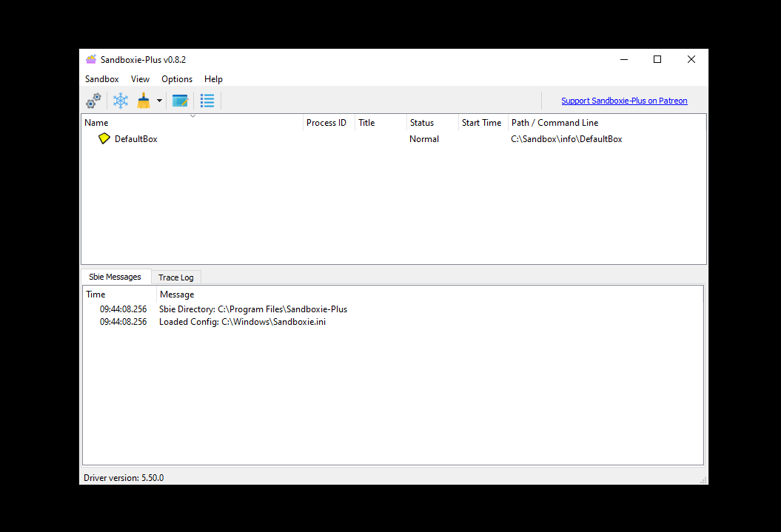This screenshot has width=781, height=532.
Task: Select the DefaultBox yellow sandbox icon
Action: pos(104,139)
